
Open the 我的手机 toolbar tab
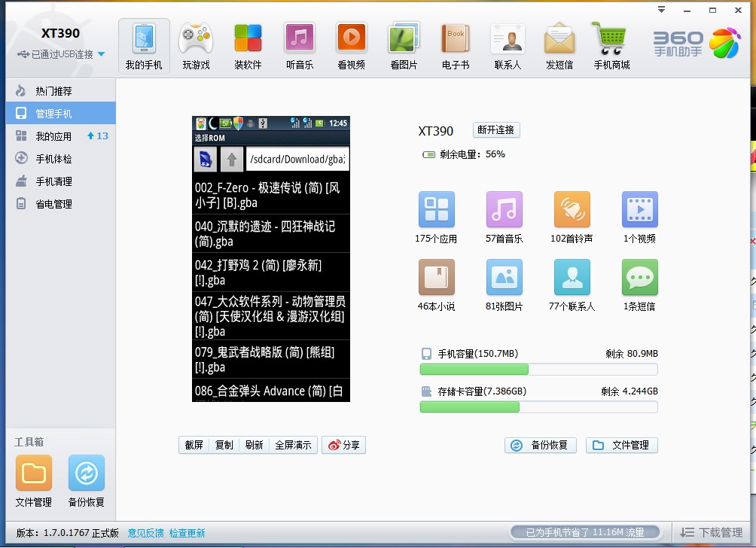coord(144,46)
